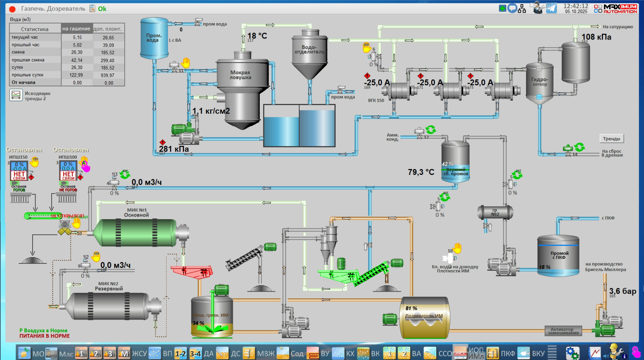The width and height of the screenshot is (644, 360).
Task: Click the Тренды button
Action: (x=611, y=139)
